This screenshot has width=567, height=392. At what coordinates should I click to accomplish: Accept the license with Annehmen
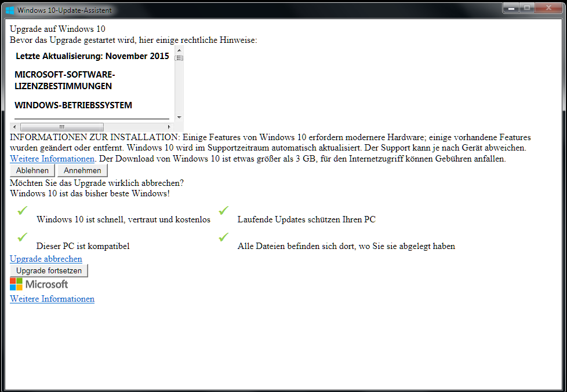(82, 171)
